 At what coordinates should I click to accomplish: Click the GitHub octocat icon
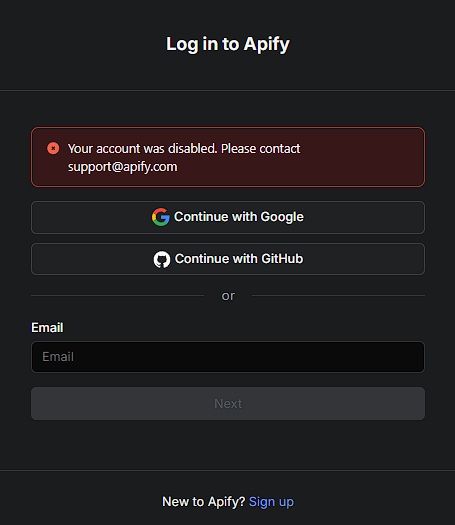(162, 259)
